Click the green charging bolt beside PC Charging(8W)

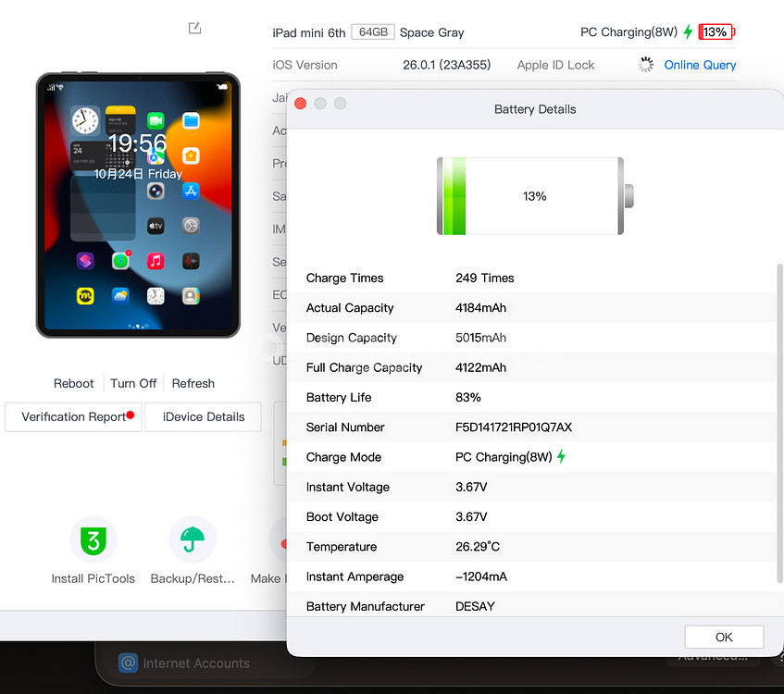click(688, 32)
